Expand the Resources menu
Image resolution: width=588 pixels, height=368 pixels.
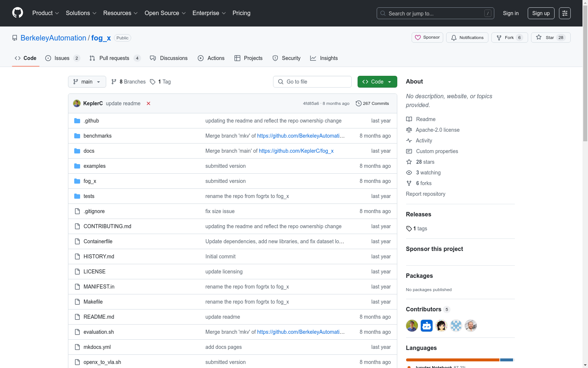(121, 13)
